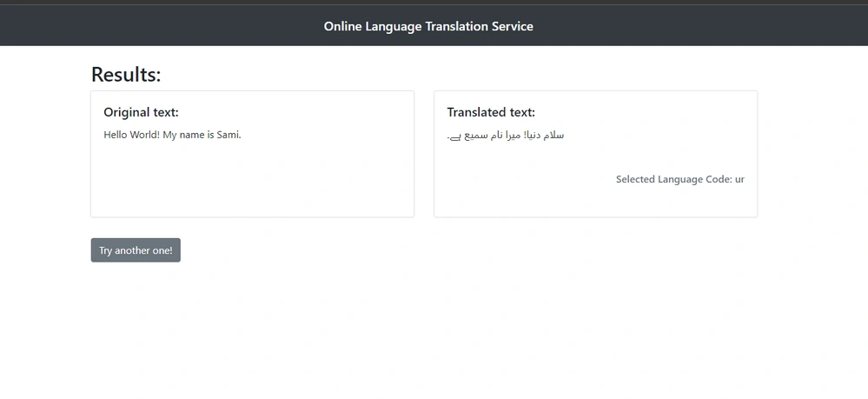This screenshot has width=868, height=399.
Task: Click the word 'Online' in the header bar
Action: point(342,26)
